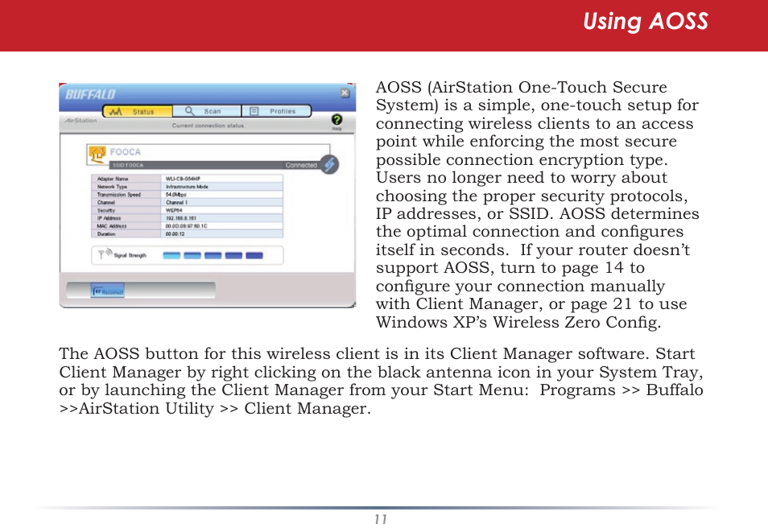
Task: Click the orange house network icon
Action: click(97, 155)
